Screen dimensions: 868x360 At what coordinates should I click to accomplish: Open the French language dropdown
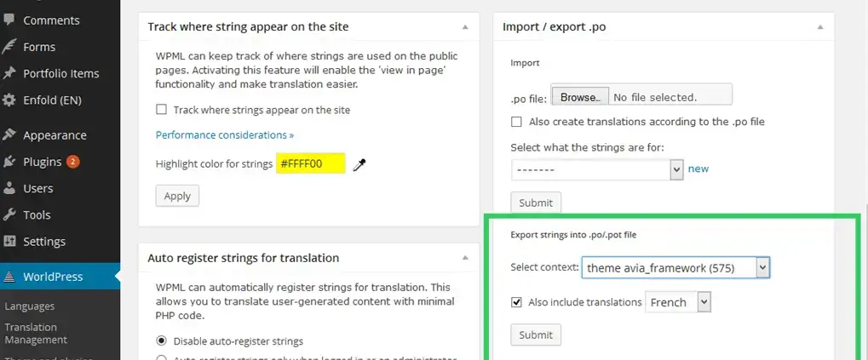coord(678,302)
